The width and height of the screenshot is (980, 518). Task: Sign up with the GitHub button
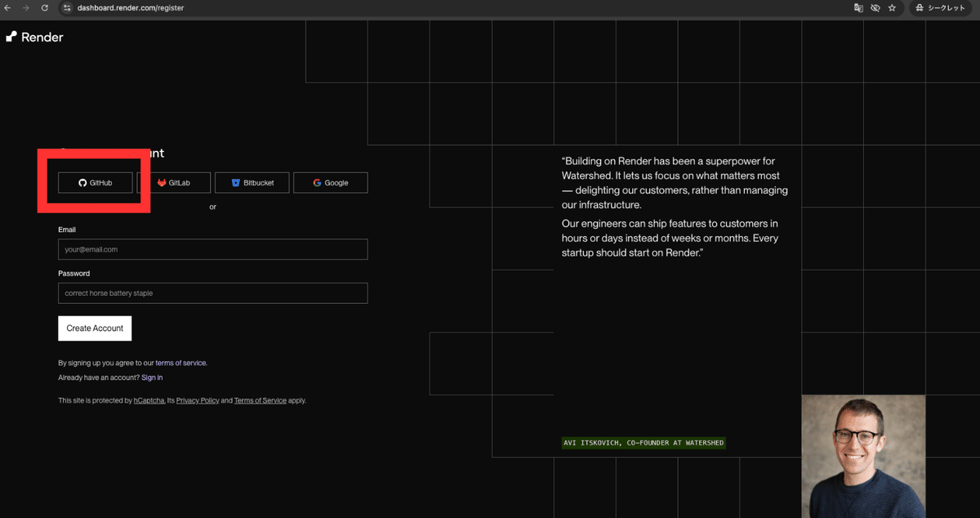click(96, 183)
